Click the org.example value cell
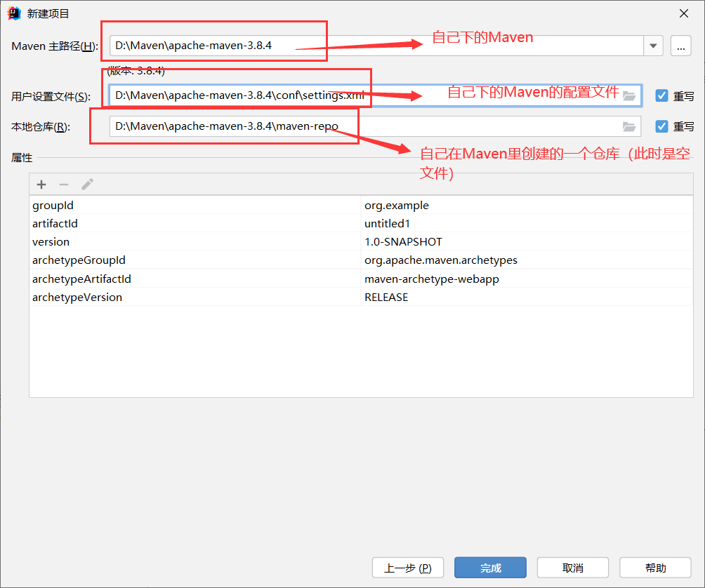705x588 pixels. coord(527,206)
